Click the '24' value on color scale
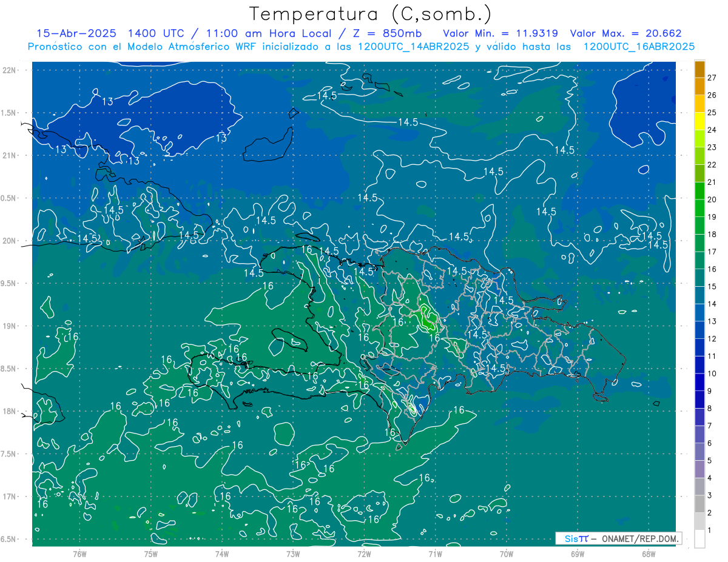 (x=712, y=130)
